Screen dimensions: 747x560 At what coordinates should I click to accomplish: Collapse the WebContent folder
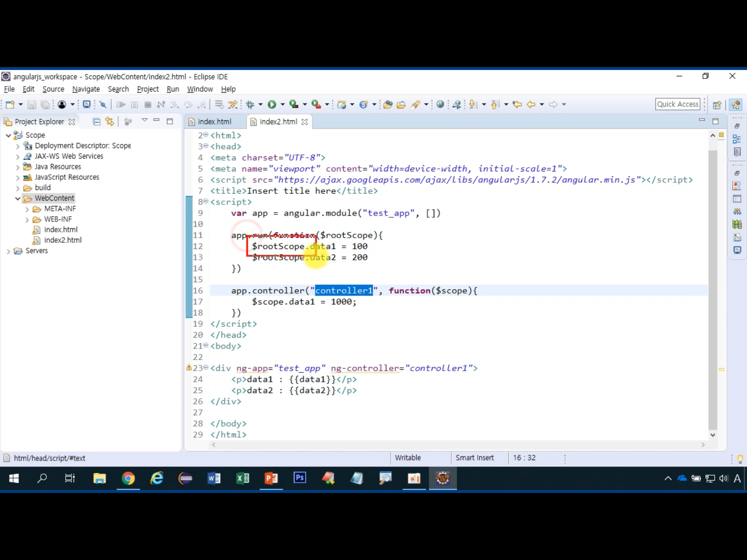18,198
